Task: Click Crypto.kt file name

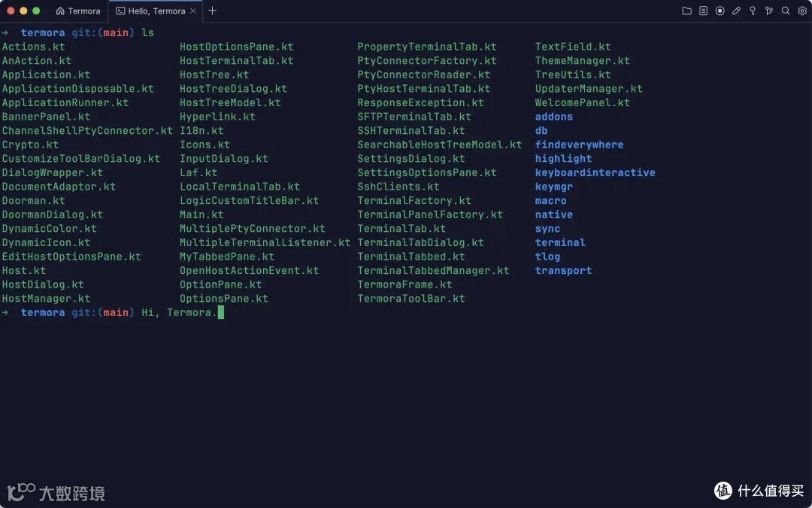Action: coord(31,144)
